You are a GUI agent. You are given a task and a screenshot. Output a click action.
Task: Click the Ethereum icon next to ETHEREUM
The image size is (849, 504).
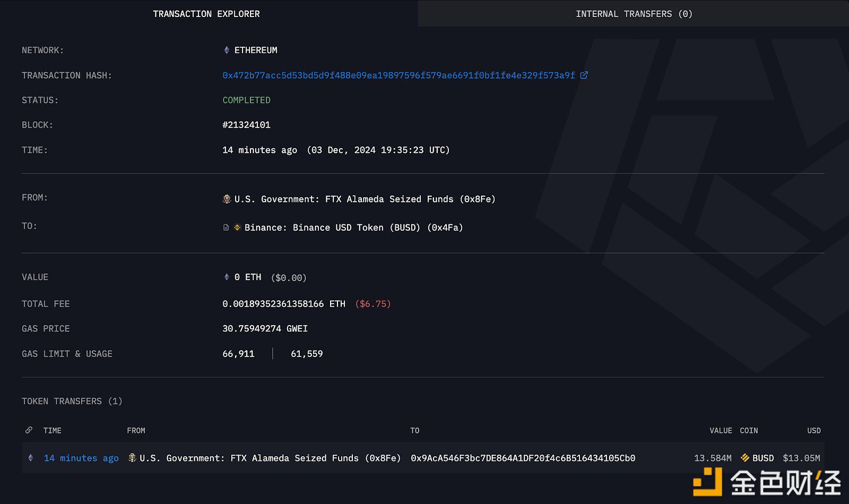(x=227, y=50)
